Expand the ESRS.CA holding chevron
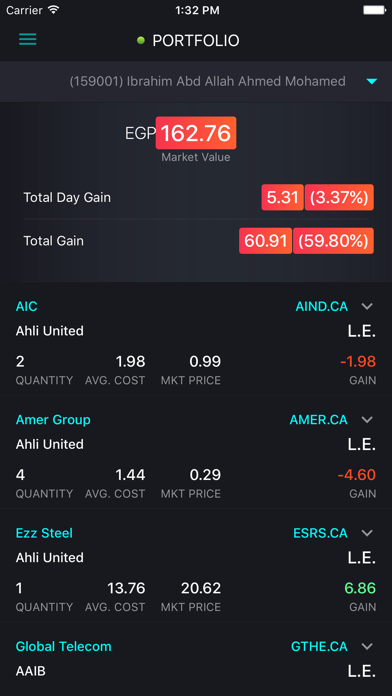Image resolution: width=392 pixels, height=696 pixels. [367, 533]
